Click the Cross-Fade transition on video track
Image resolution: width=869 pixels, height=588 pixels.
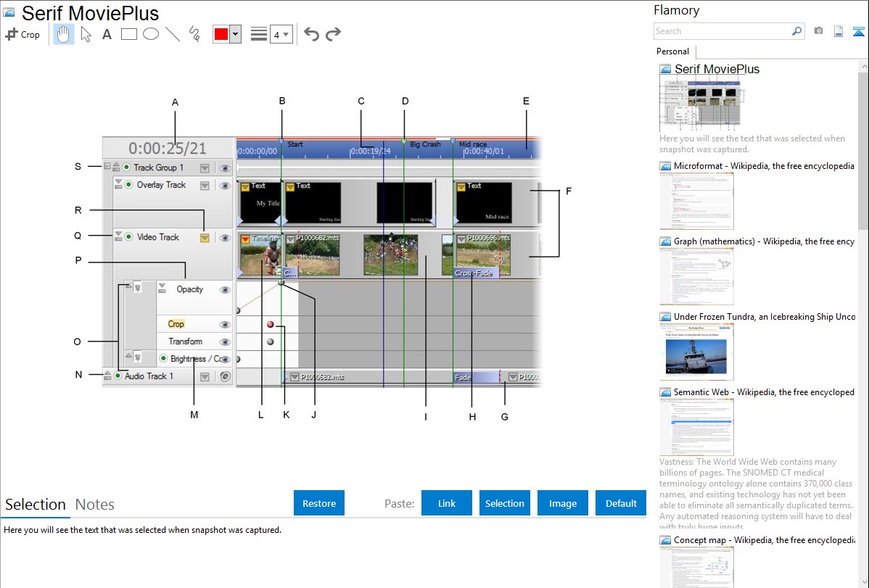476,273
